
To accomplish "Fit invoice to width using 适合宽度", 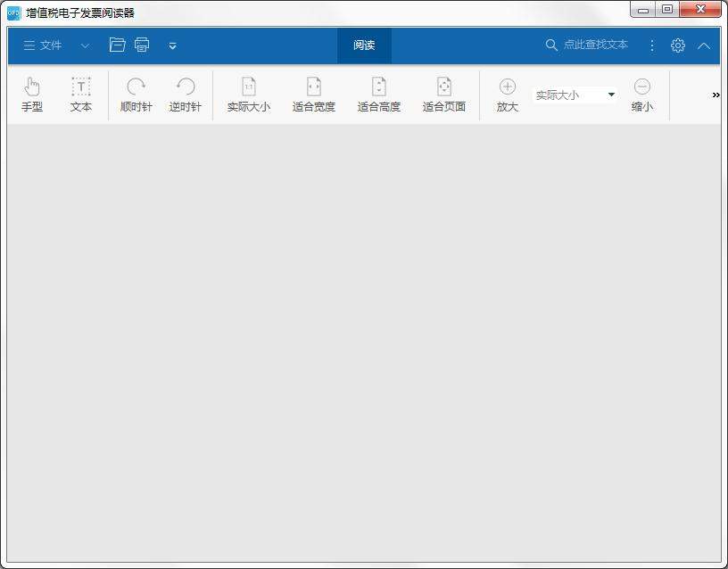I will pos(313,94).
